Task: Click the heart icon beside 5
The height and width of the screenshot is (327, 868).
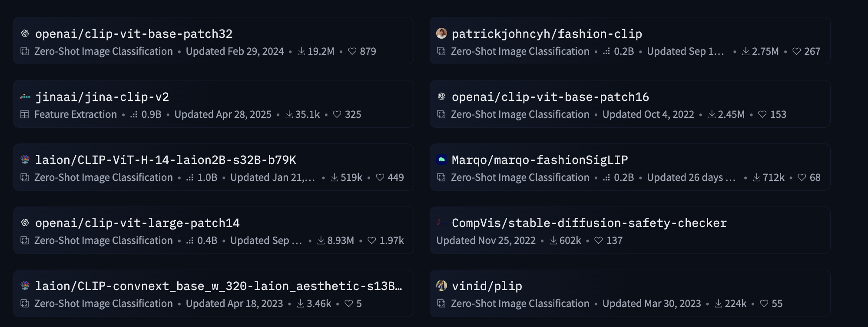Action: click(349, 304)
